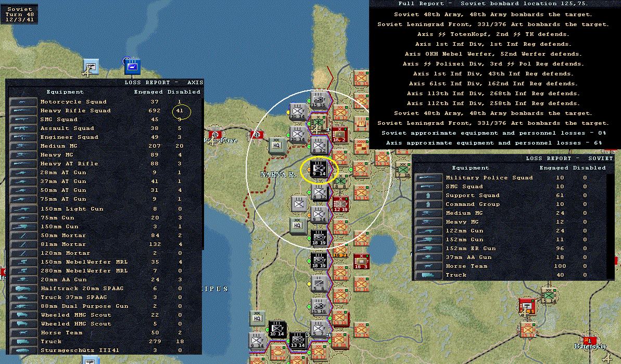
Task: Click the 150mm NebelWerfer MRL icon
Action: click(23, 262)
